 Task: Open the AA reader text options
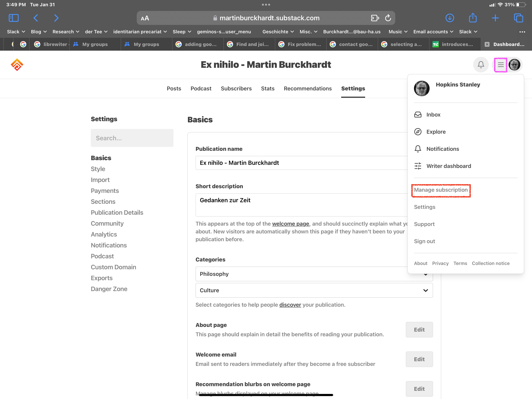145,18
